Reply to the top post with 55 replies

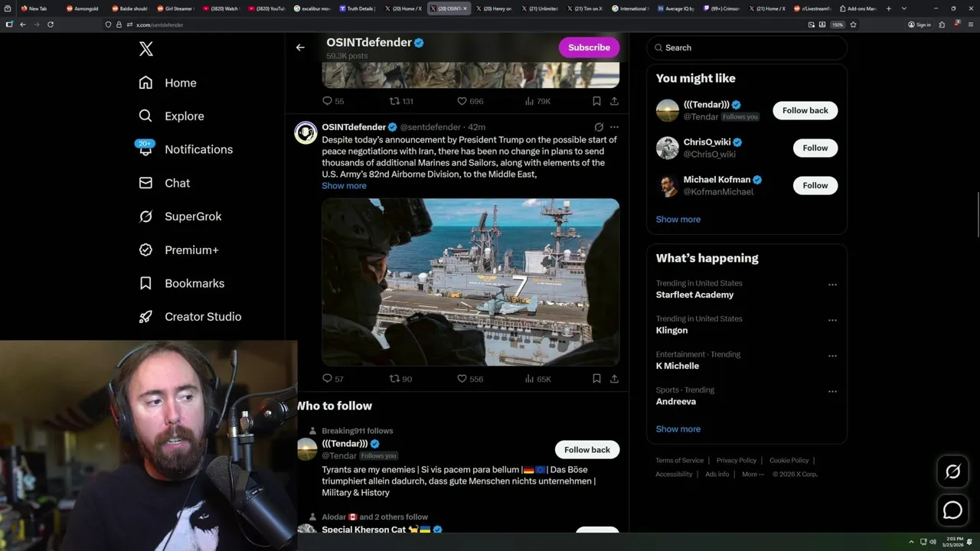click(333, 101)
